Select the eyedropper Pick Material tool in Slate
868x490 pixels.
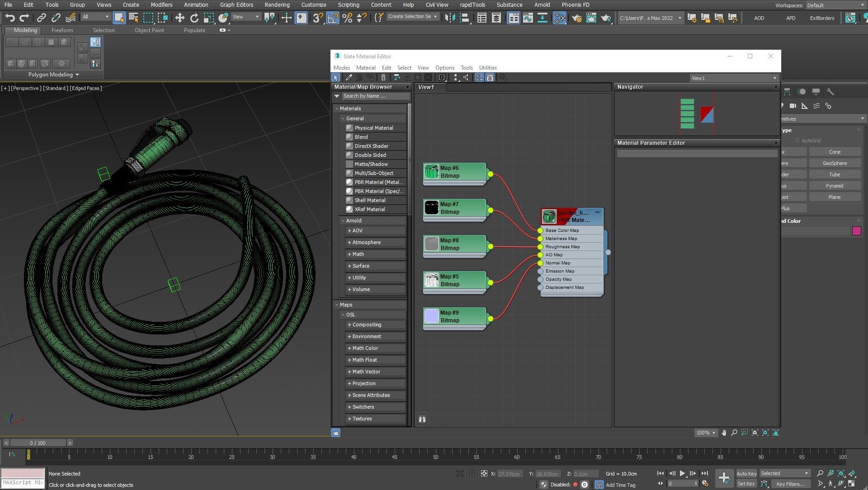tap(349, 78)
